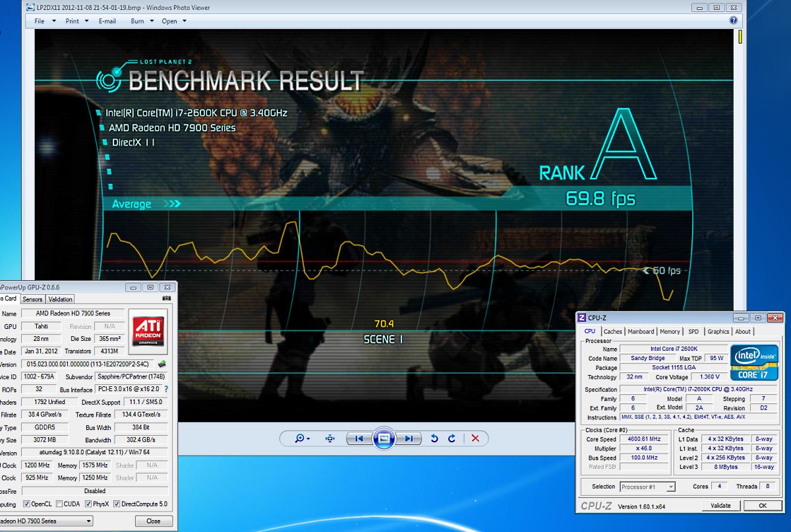Go to the next photo
This screenshot has height=532, width=791.
coord(409,438)
